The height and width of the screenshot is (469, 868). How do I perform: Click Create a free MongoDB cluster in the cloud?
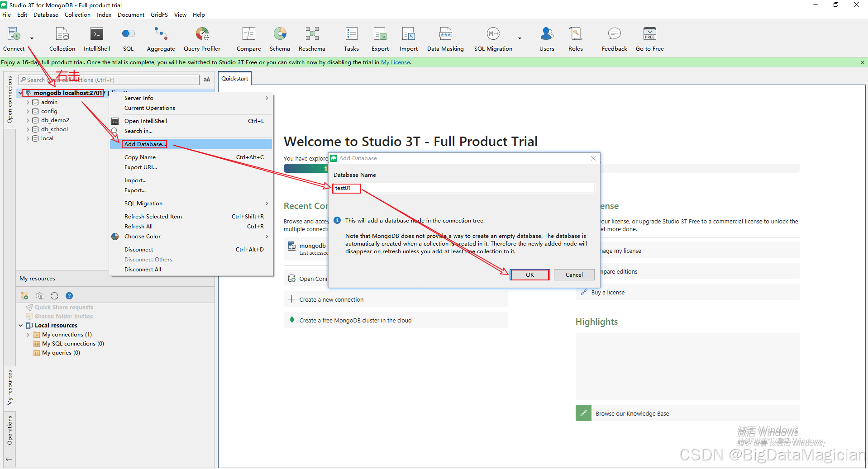pyautogui.click(x=396, y=320)
